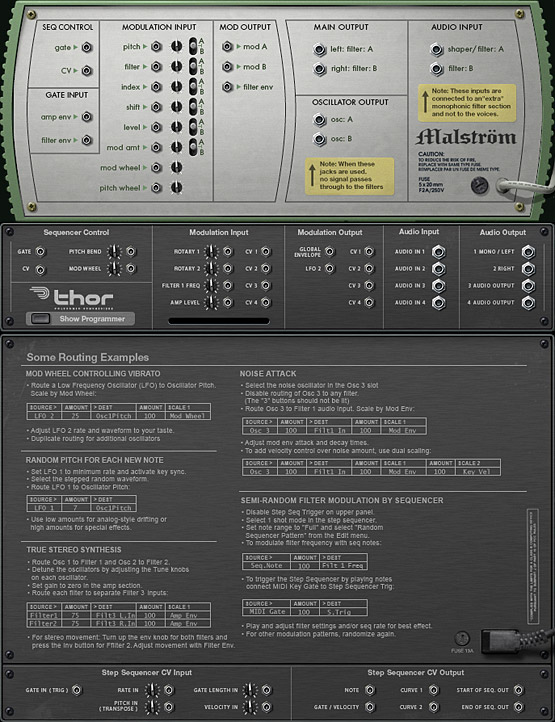The height and width of the screenshot is (722, 555).
Task: Click the Thor ROTARY 1 trim knob
Action: (211, 251)
